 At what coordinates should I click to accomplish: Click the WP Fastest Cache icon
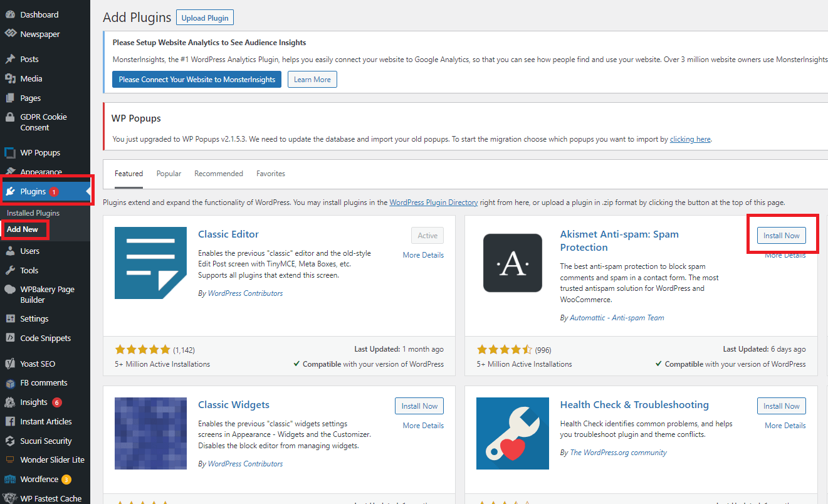pos(10,498)
